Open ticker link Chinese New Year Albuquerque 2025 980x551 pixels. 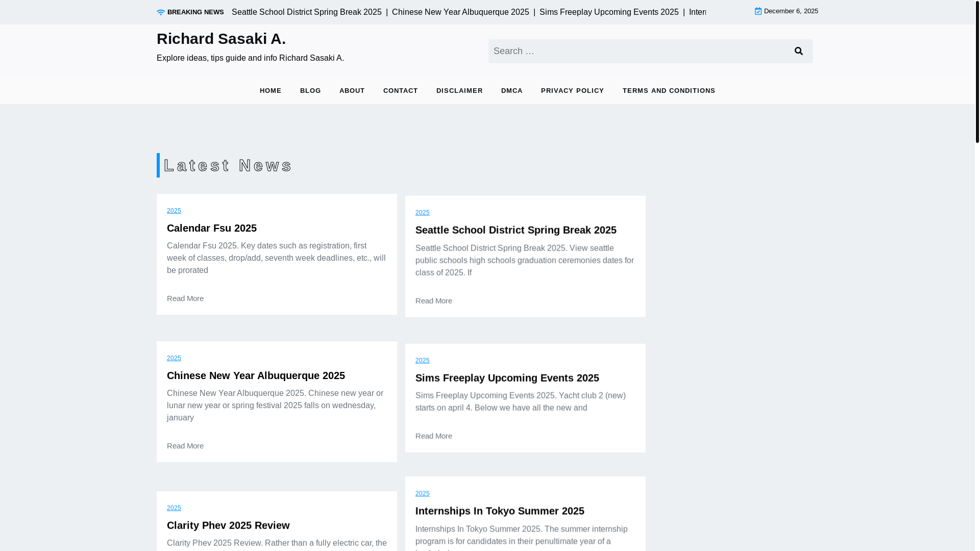tap(460, 12)
